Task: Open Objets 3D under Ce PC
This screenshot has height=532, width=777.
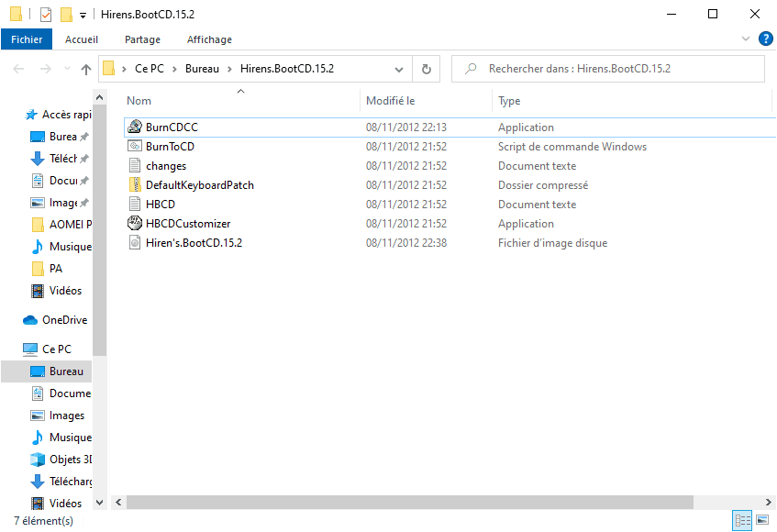Action: tap(61, 460)
